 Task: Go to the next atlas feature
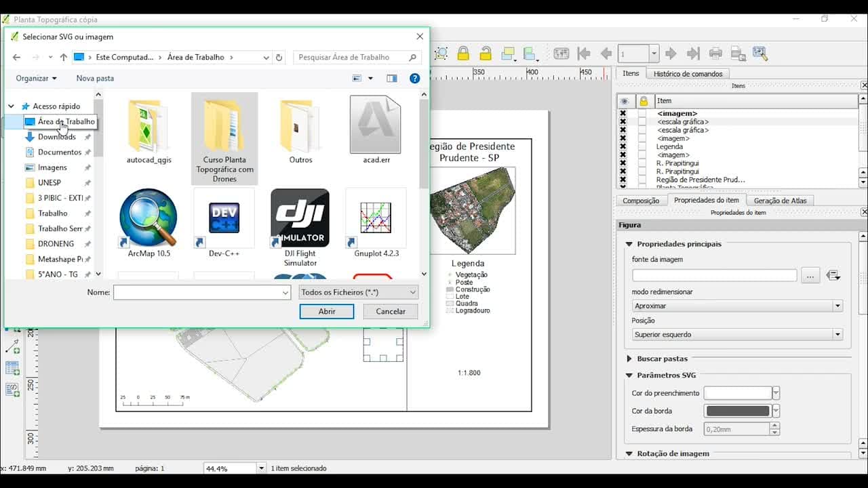[x=671, y=54]
